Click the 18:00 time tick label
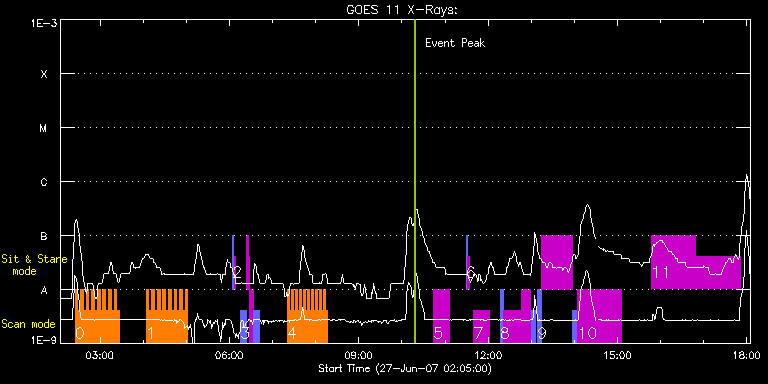This screenshot has height=384, width=768. click(x=746, y=355)
